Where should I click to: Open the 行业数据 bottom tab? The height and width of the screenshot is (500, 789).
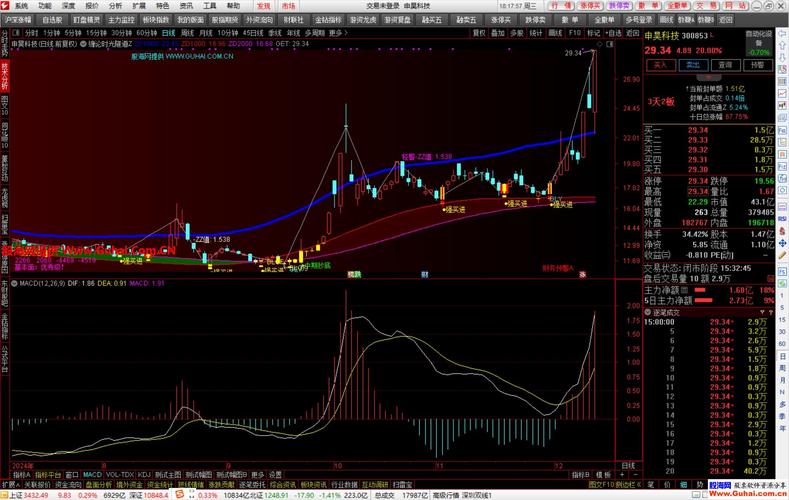(x=344, y=484)
